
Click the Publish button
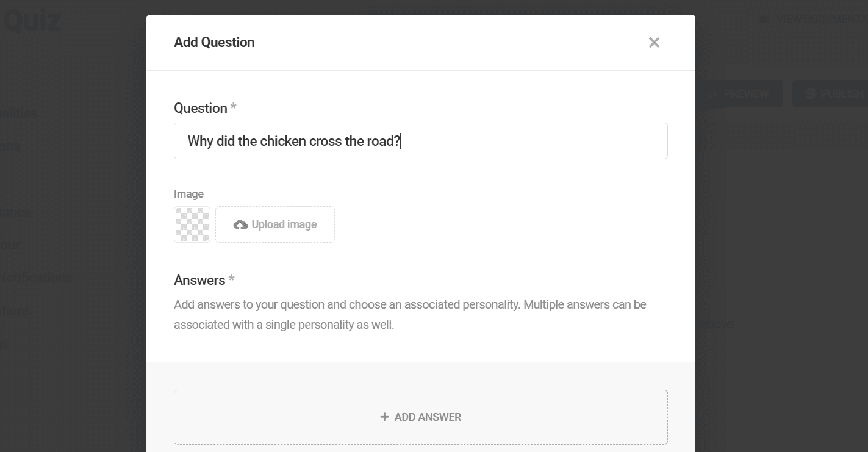tap(831, 94)
